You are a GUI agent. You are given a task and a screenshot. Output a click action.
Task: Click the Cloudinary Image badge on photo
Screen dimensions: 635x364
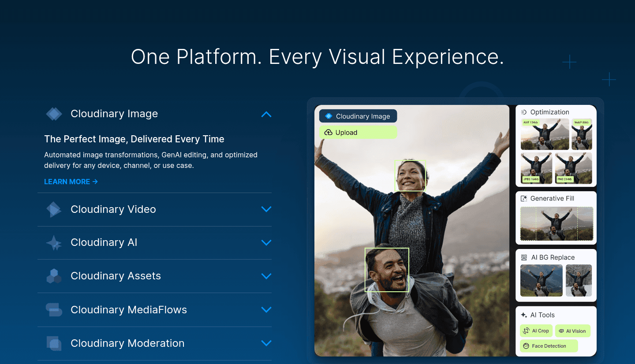coord(358,116)
